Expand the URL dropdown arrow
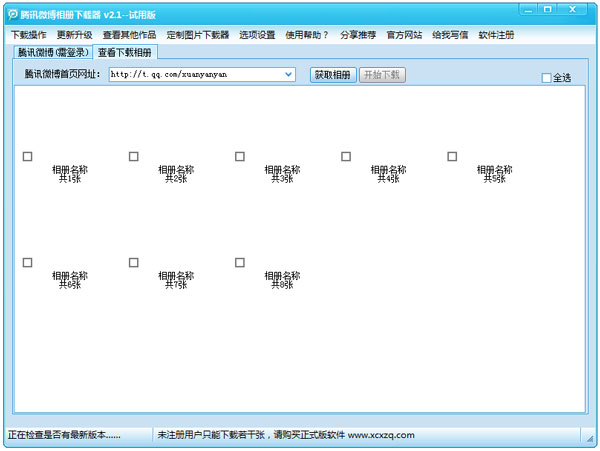 [289, 74]
